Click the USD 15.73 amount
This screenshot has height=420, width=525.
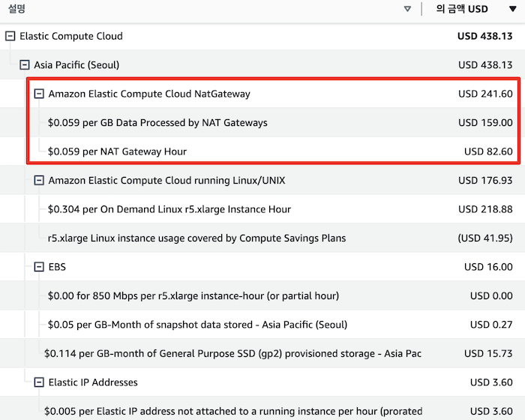[x=488, y=353]
